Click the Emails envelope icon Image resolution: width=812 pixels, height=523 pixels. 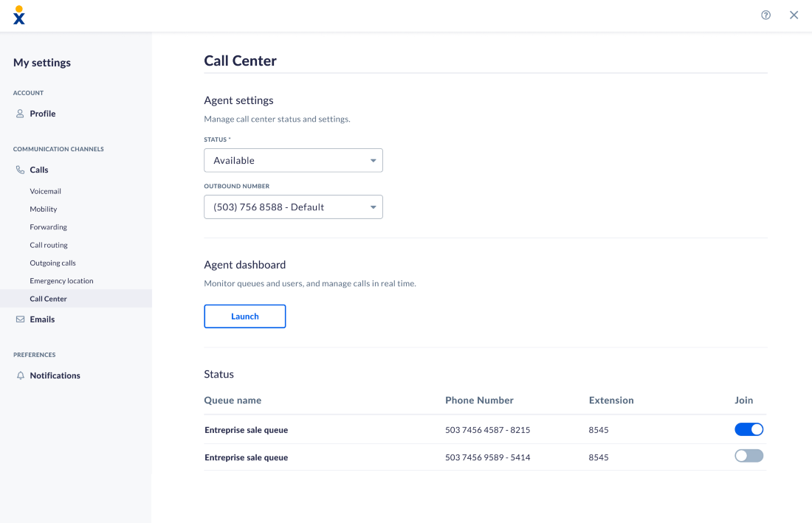(x=20, y=319)
